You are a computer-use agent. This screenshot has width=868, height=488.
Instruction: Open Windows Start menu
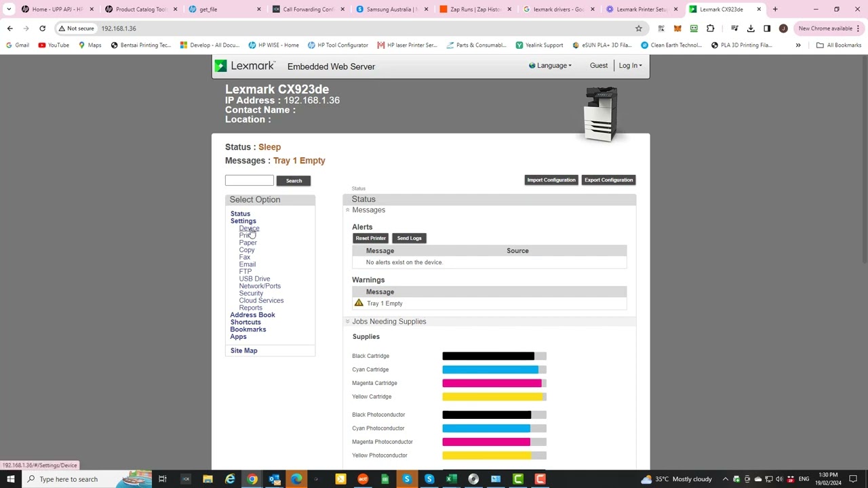(10, 479)
